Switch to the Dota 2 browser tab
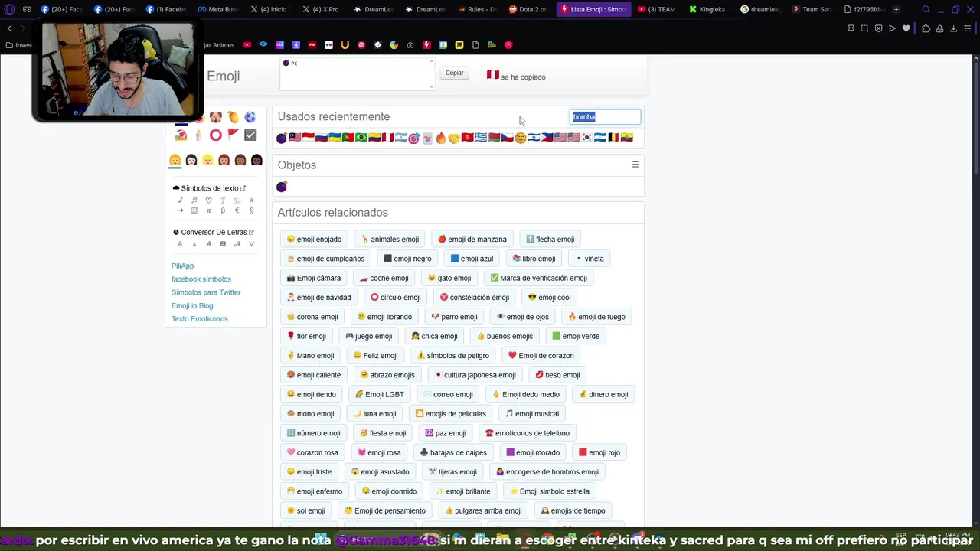980x551 pixels. (x=529, y=9)
